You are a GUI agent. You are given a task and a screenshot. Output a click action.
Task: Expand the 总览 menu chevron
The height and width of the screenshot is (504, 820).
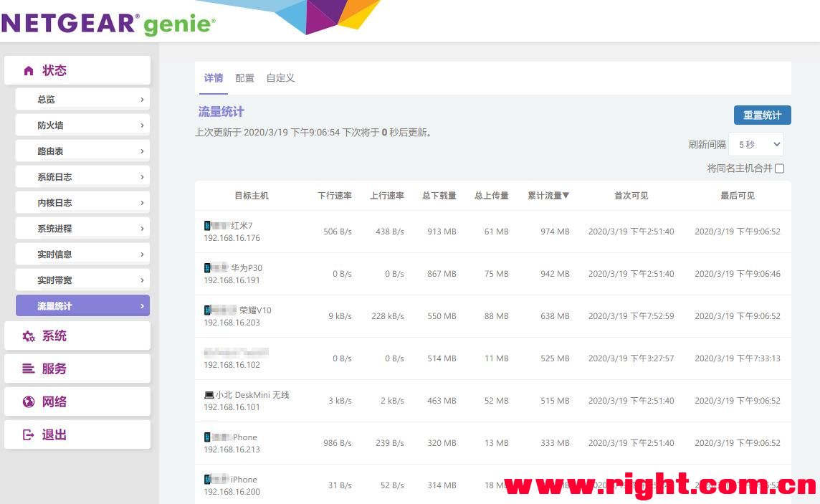(x=142, y=100)
